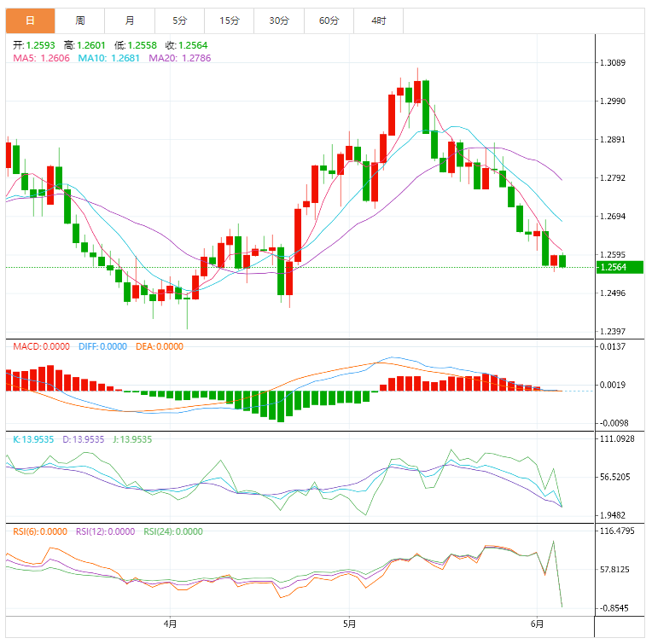652x644 pixels.
Task: Click the 收:1.2564 close price value
Action: point(186,45)
